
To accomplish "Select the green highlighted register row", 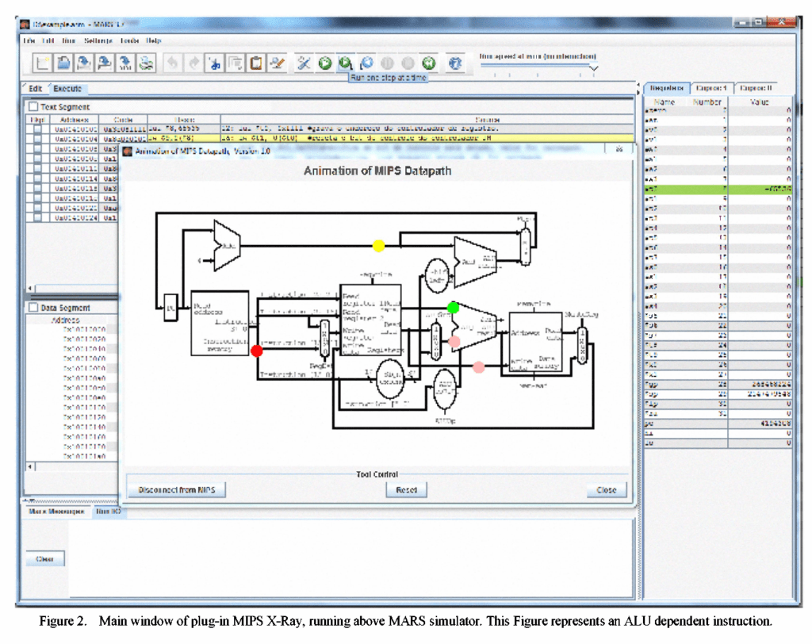I will click(x=718, y=189).
